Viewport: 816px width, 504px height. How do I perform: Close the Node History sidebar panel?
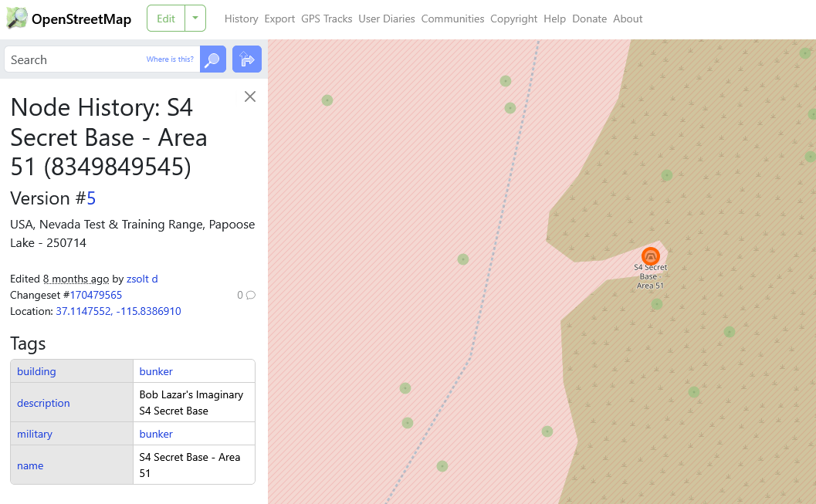click(x=249, y=96)
